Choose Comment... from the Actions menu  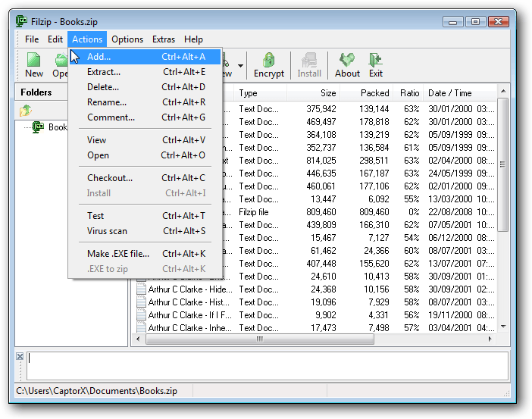pos(146,117)
